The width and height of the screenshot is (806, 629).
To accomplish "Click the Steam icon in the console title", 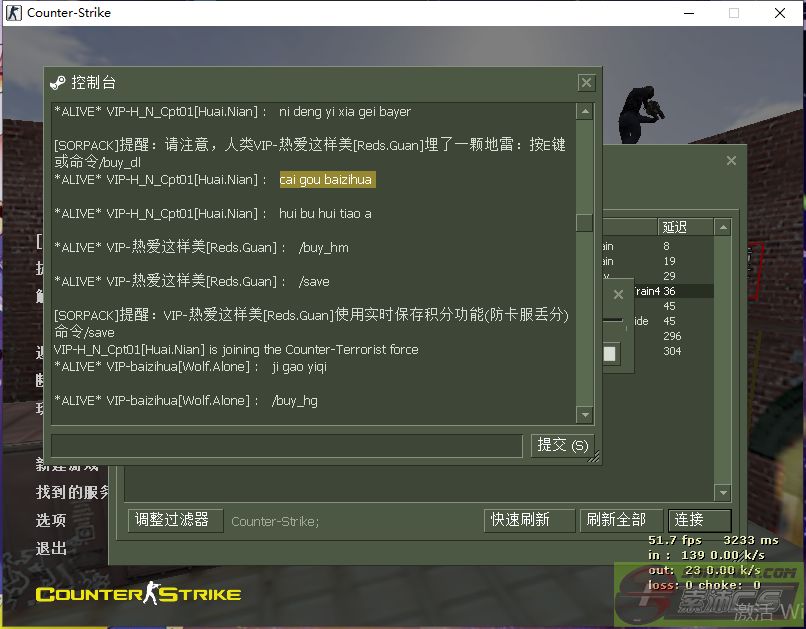I will pyautogui.click(x=58, y=83).
